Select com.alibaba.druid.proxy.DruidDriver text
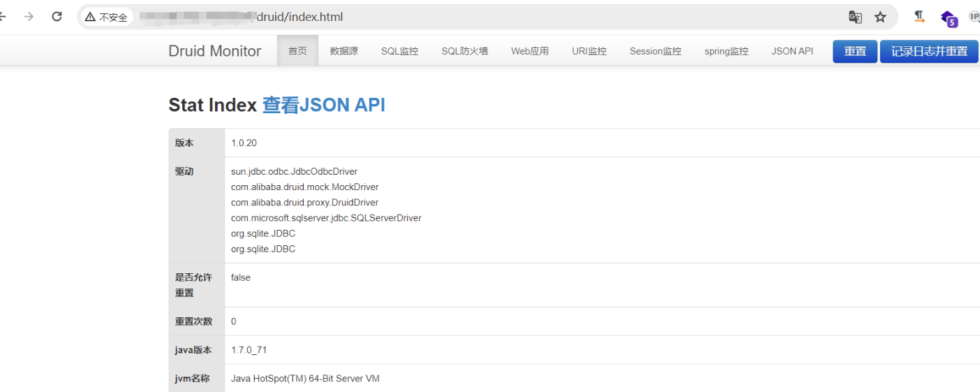Image resolution: width=980 pixels, height=392 pixels. click(304, 203)
